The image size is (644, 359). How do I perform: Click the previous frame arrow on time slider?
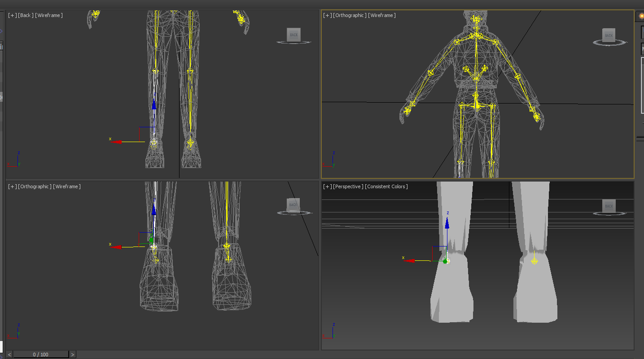(x=9, y=355)
